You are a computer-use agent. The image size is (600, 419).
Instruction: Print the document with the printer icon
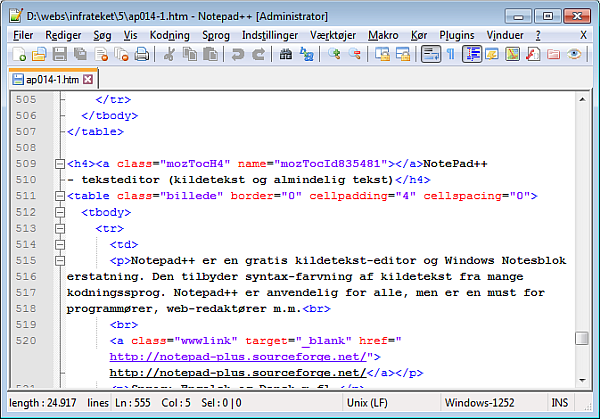coord(142,54)
